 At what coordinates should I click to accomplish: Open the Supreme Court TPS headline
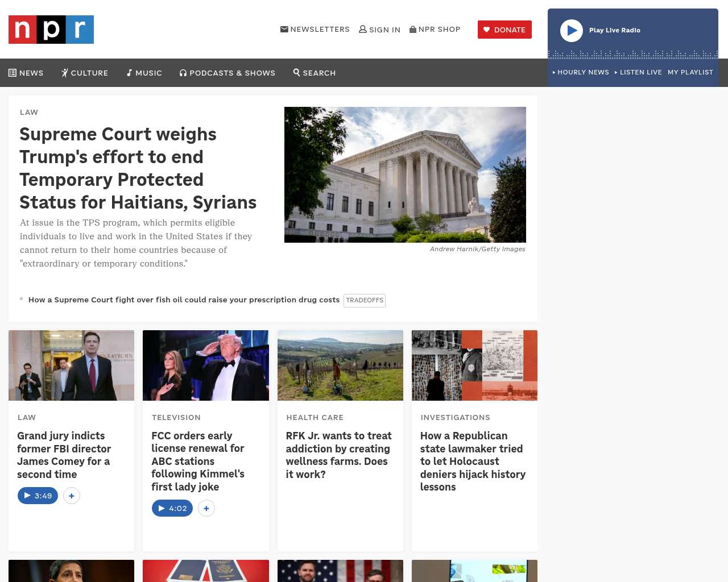(138, 168)
